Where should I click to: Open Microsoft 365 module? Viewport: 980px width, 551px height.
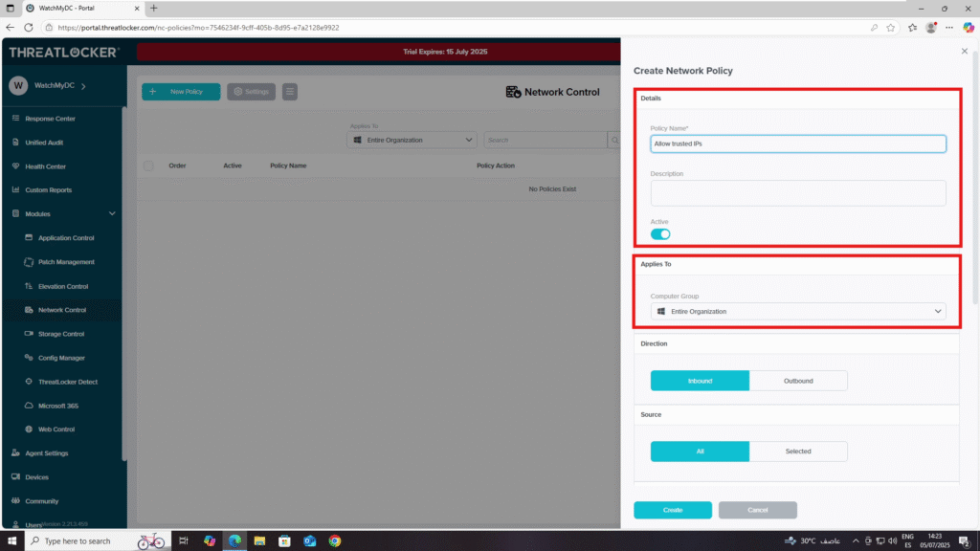point(58,406)
